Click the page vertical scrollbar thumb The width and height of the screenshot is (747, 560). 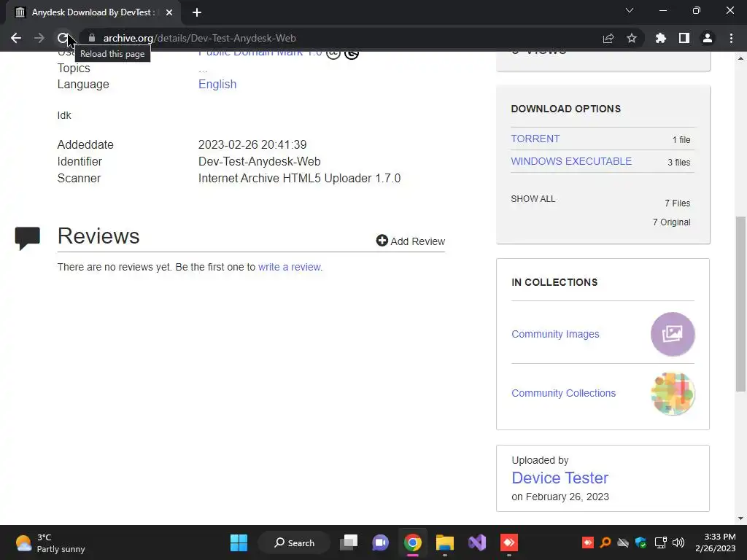coord(741,304)
